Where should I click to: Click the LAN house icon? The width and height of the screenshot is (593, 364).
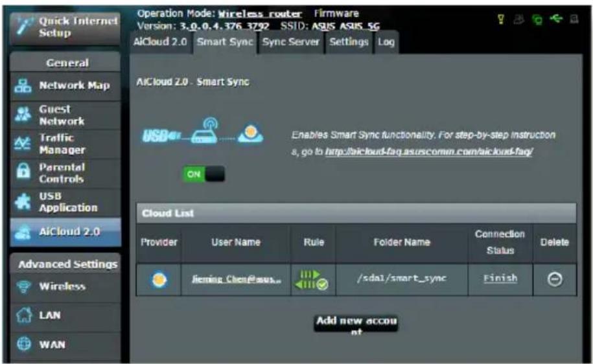[24, 315]
